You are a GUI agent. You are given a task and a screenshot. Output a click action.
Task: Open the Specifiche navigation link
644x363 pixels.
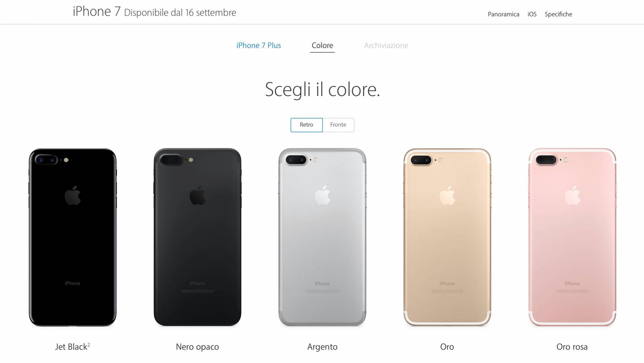(558, 14)
